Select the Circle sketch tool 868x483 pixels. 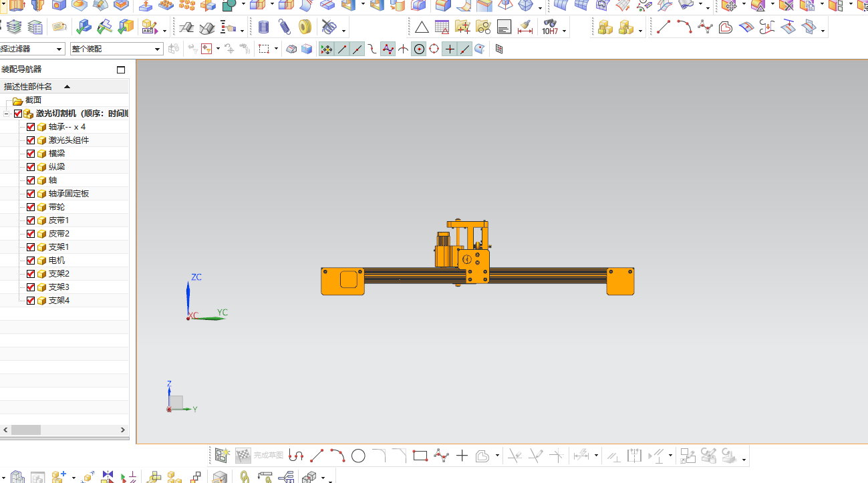pos(358,456)
